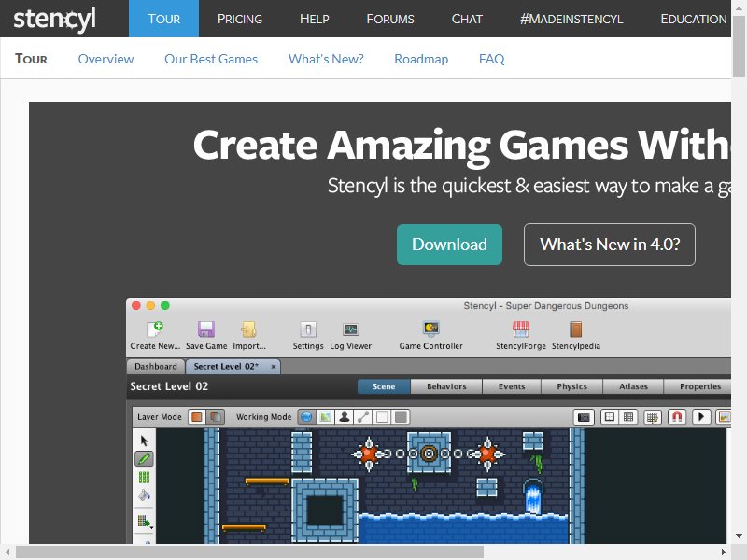Open the Stencylpedia book icon

coord(575,329)
